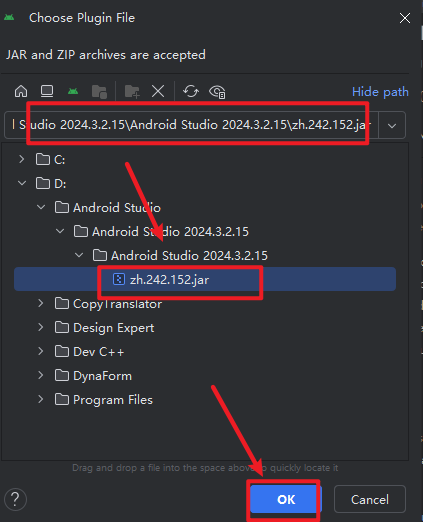
Task: Go to the home directory icon
Action: [x=21, y=91]
